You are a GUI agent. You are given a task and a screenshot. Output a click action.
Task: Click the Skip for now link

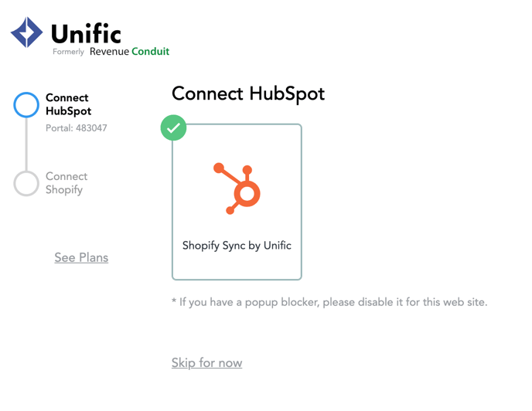206,362
